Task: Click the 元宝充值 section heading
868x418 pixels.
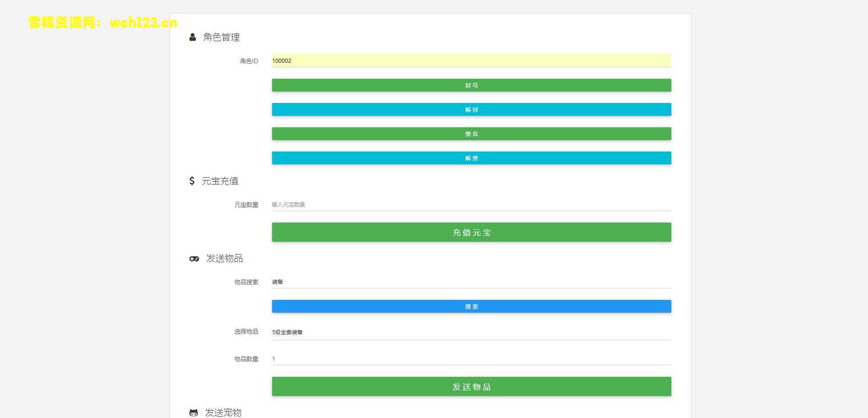Action: pos(220,181)
